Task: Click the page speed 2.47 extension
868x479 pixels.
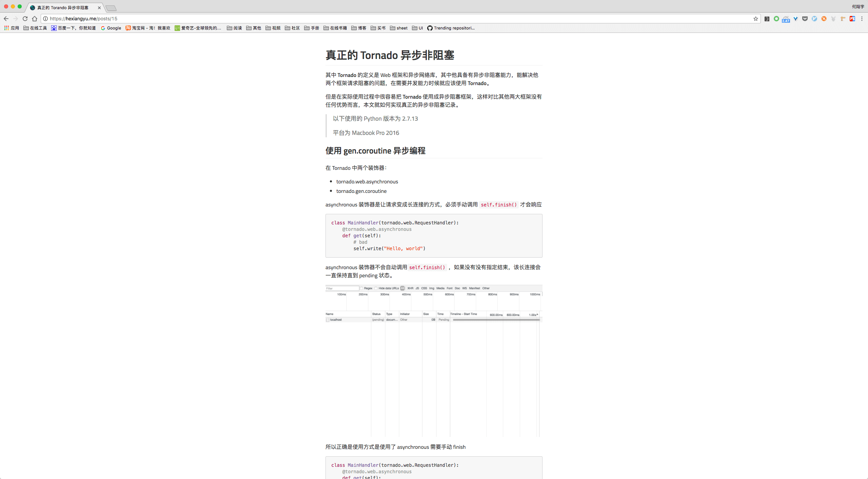Action: (x=786, y=19)
